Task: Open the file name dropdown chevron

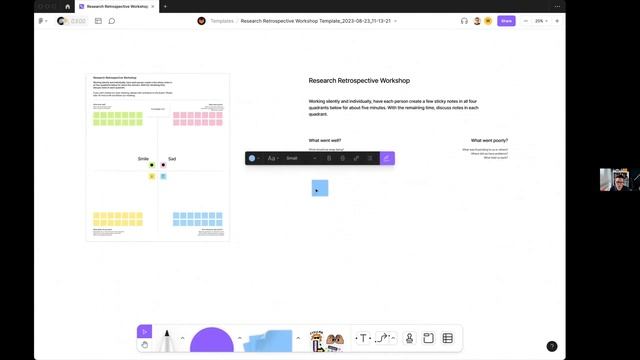Action: coord(395,21)
